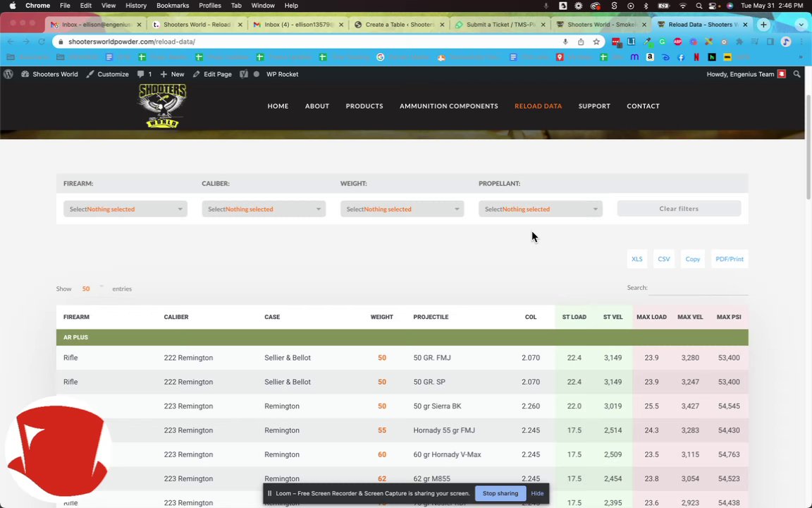Click WP Rocket in admin bar
This screenshot has height=508, width=812.
point(282,74)
